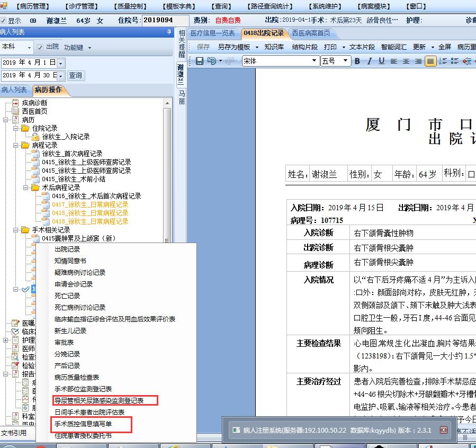Image resolution: width=476 pixels, height=448 pixels.
Task: Collapse the 手术相关记录 folder
Action: (15, 230)
